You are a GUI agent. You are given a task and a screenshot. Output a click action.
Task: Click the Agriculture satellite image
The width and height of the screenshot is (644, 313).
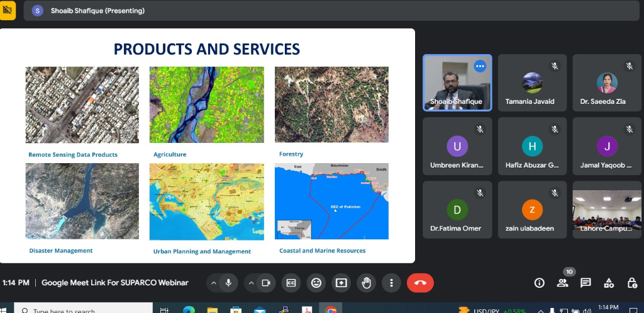coord(206,105)
